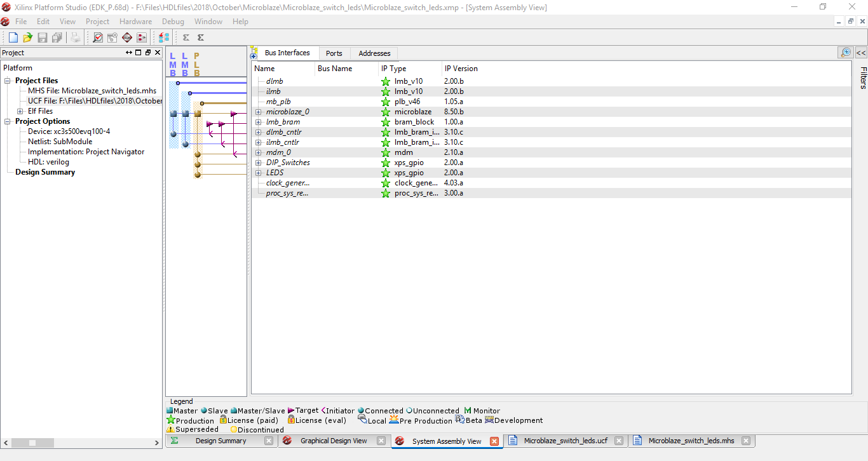Click the second sigma toolbar icon
The image size is (868, 461).
tap(201, 37)
